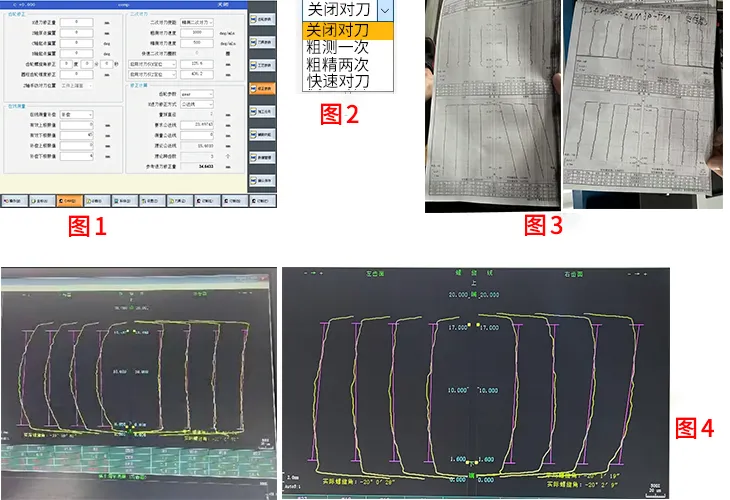Open the left paper photo in 图3
This screenshot has width=730, height=500.
pyautogui.click(x=488, y=105)
